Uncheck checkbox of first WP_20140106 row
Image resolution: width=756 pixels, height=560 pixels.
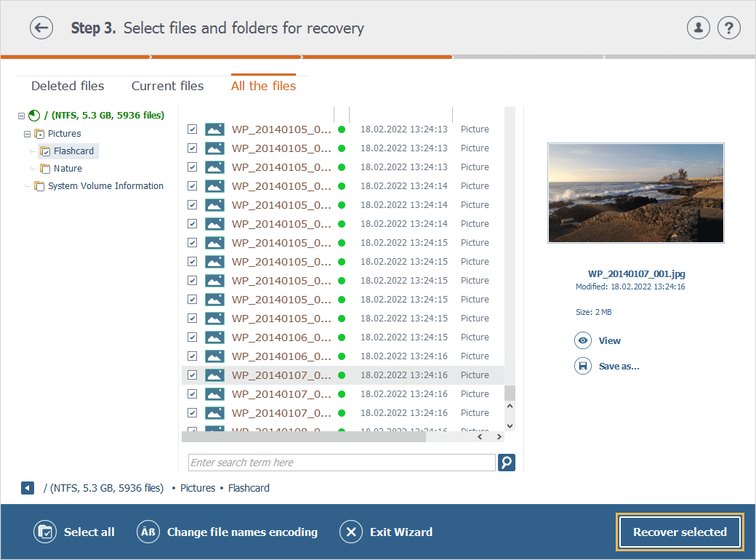[x=193, y=337]
